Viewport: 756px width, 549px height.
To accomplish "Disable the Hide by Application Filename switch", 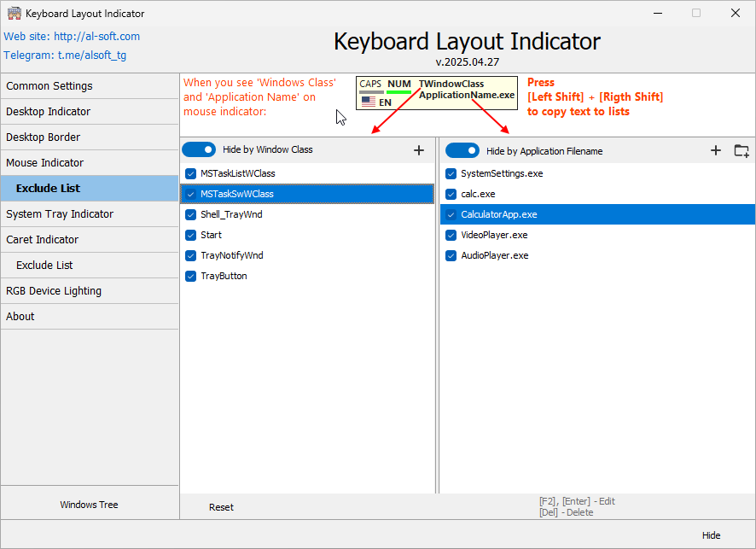I will point(462,149).
